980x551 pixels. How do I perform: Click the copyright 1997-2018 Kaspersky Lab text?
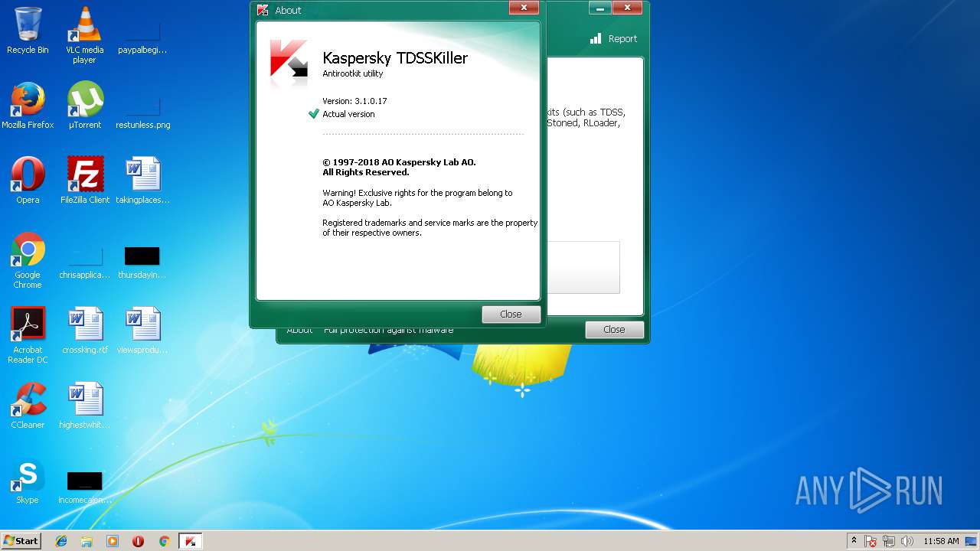coord(399,168)
